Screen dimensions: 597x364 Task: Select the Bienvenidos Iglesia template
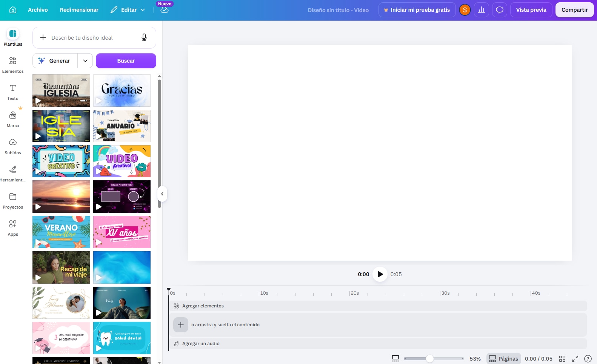61,91
